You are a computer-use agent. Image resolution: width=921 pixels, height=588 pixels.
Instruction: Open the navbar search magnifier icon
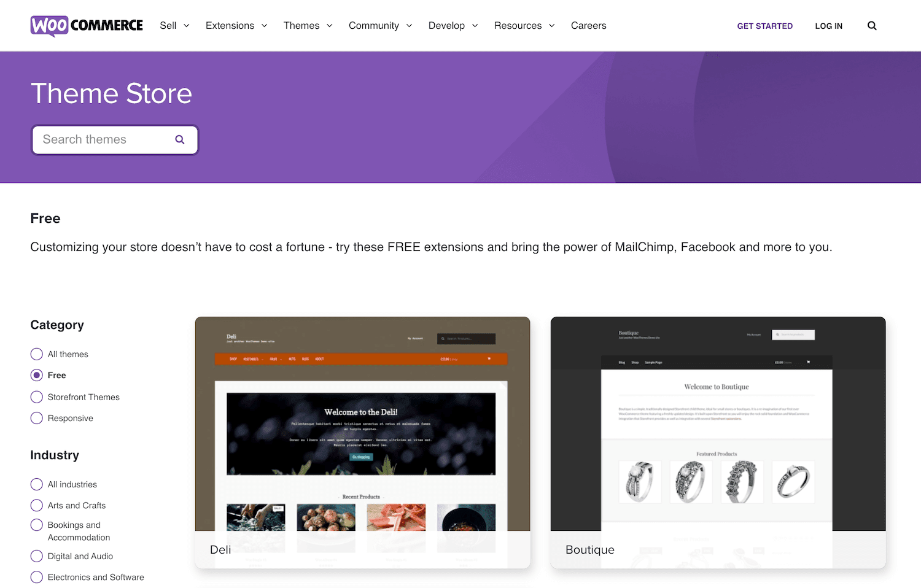872,25
